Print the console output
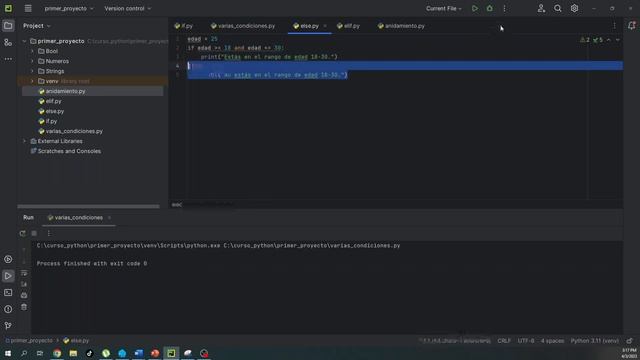Screen dimensions: 640x360 click(24, 295)
